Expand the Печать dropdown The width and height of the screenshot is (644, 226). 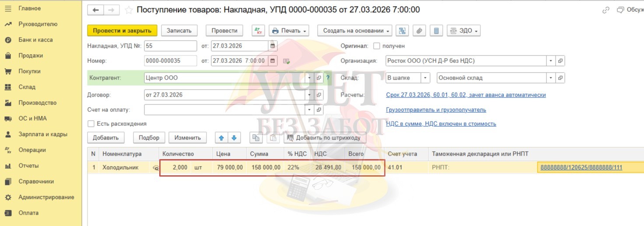coord(289,31)
